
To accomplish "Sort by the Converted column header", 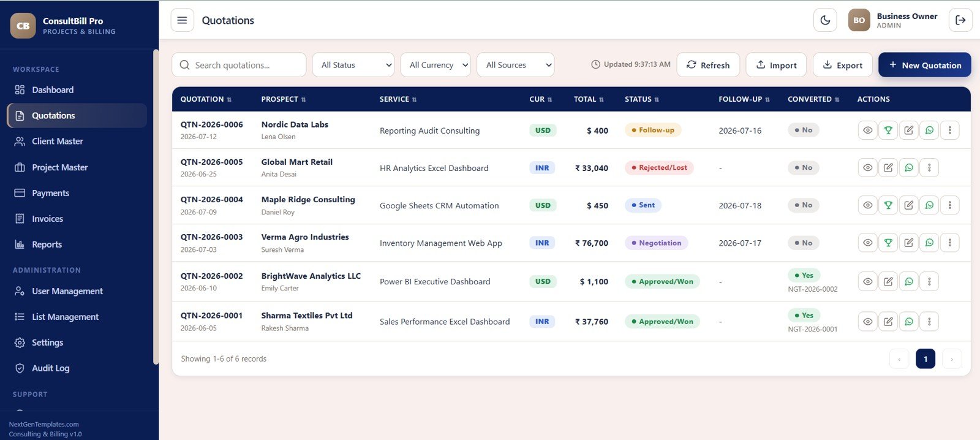I will pyautogui.click(x=813, y=99).
